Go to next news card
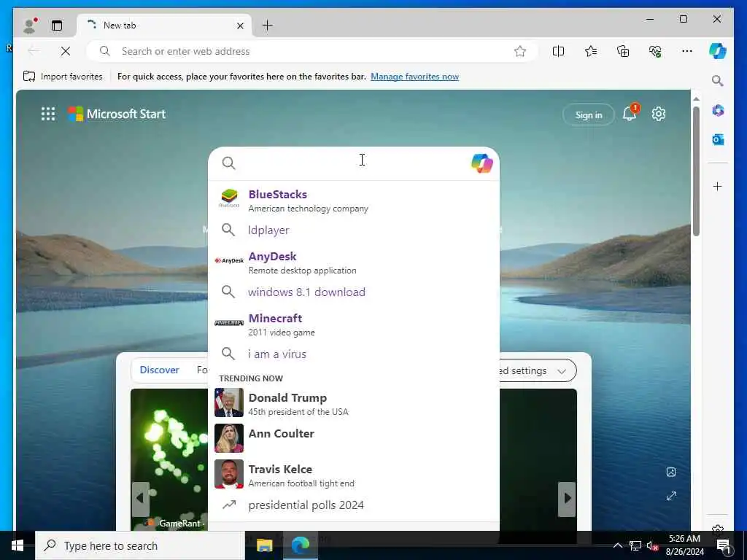 tap(567, 499)
